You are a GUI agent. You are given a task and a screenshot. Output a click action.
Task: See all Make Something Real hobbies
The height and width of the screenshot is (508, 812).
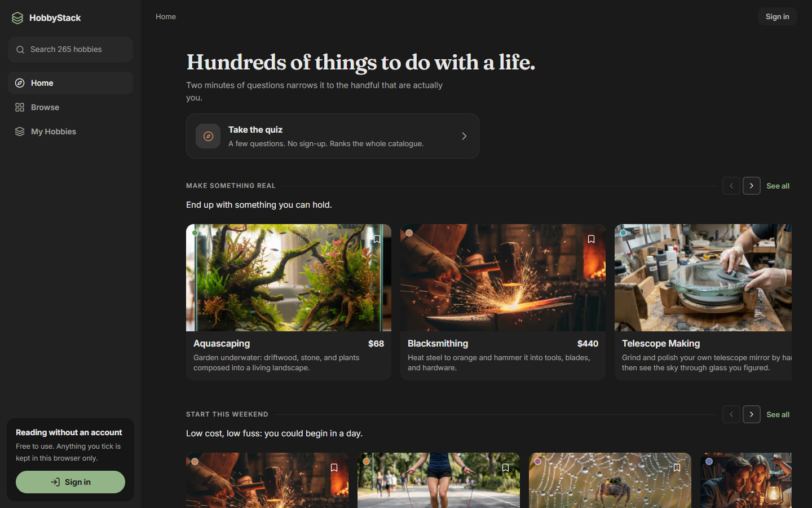[778, 186]
